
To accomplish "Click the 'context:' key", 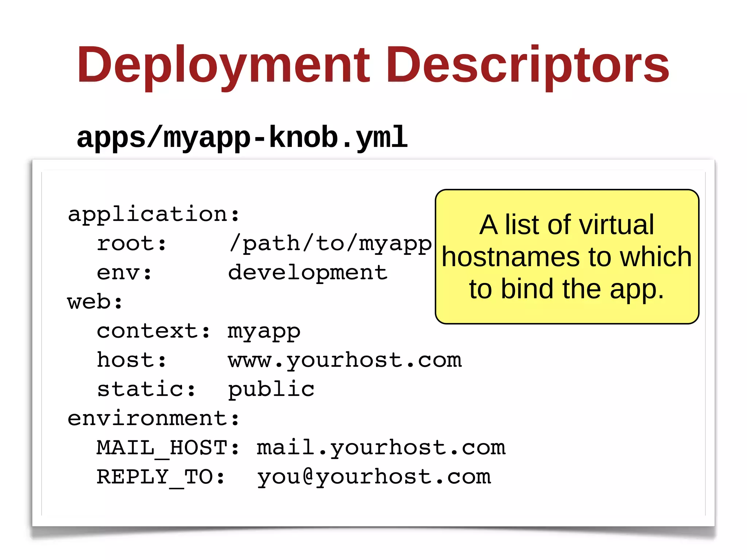I will (x=154, y=331).
